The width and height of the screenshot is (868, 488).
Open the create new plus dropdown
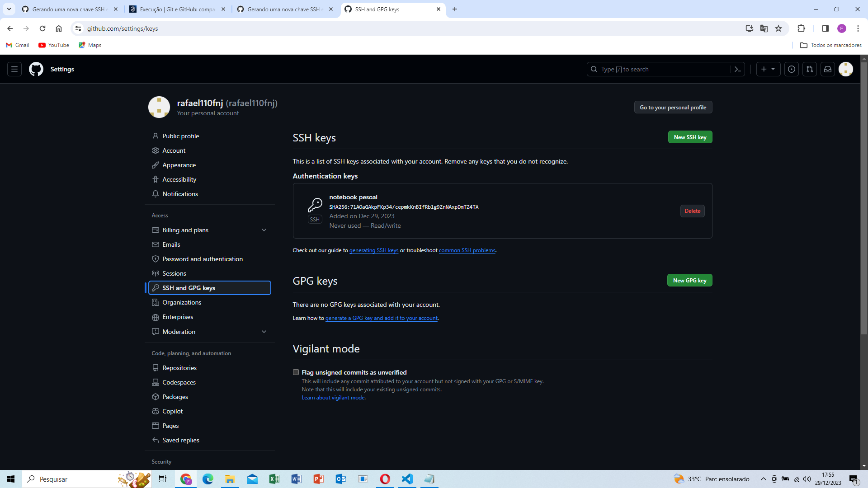768,69
